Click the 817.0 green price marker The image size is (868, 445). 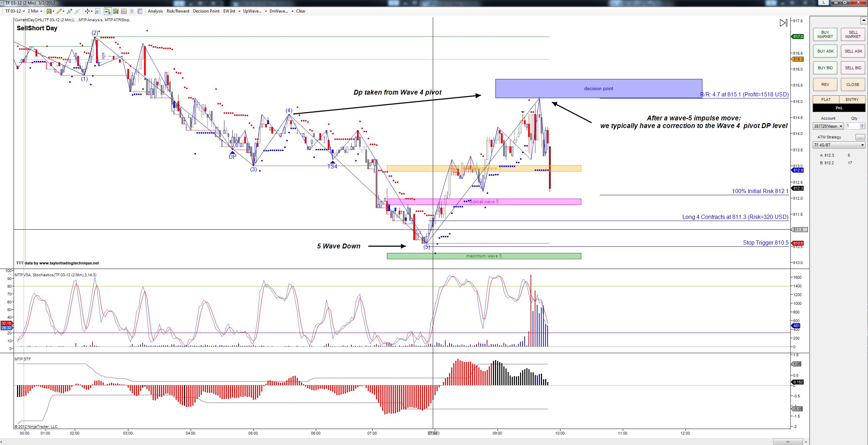click(798, 37)
